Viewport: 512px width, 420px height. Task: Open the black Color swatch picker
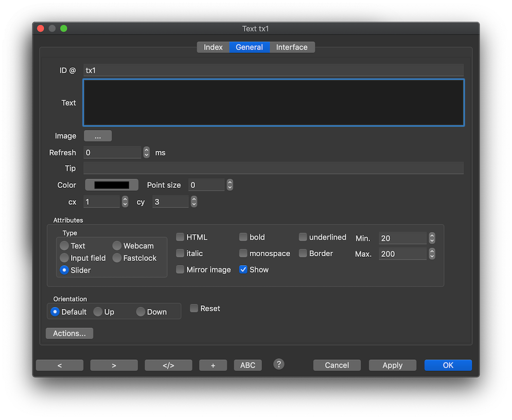112,185
